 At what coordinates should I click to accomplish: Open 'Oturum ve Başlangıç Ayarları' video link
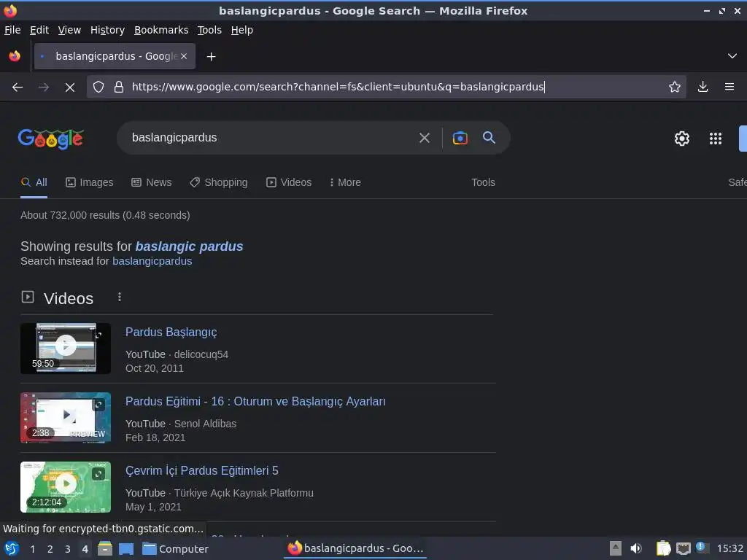click(x=255, y=402)
